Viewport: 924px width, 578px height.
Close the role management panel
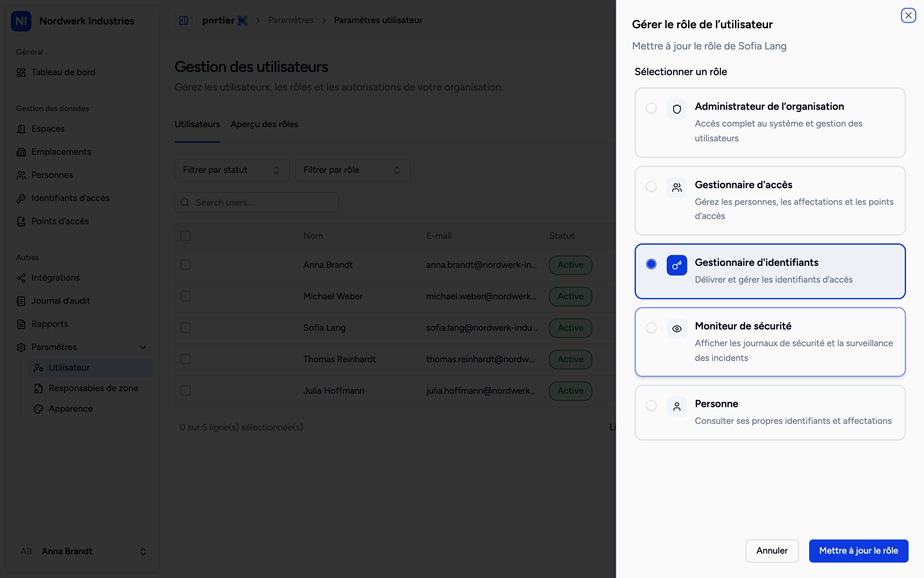908,15
